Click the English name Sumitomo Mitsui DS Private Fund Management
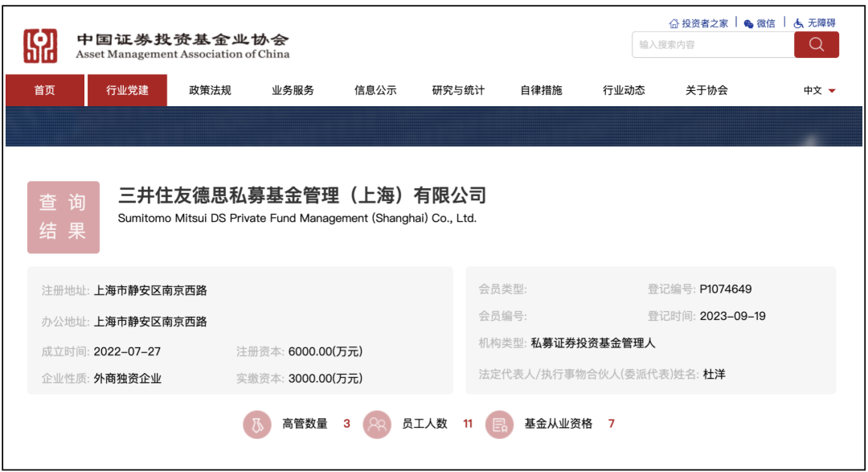Image resolution: width=868 pixels, height=472 pixels. (297, 218)
